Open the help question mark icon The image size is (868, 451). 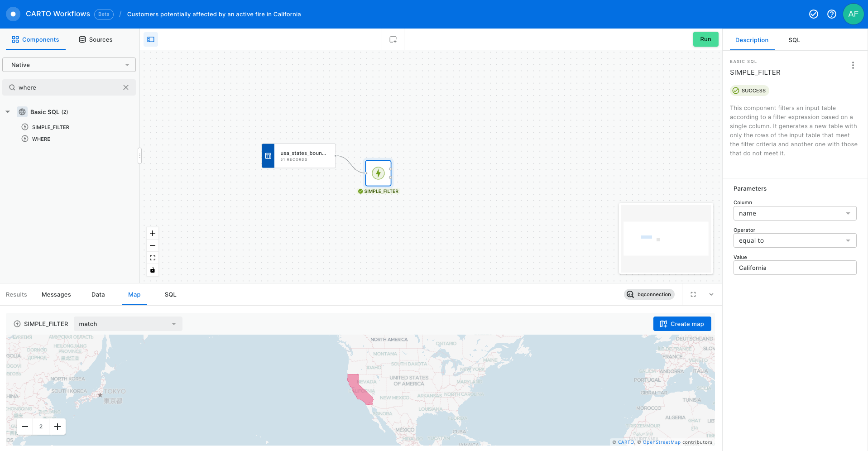coord(831,14)
